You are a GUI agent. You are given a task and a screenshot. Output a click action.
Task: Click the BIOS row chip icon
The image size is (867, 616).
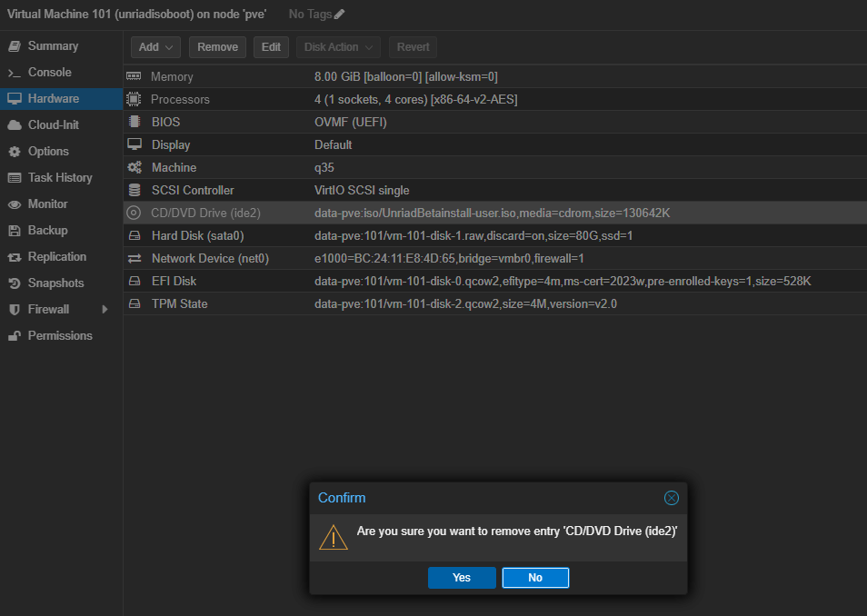(x=134, y=122)
